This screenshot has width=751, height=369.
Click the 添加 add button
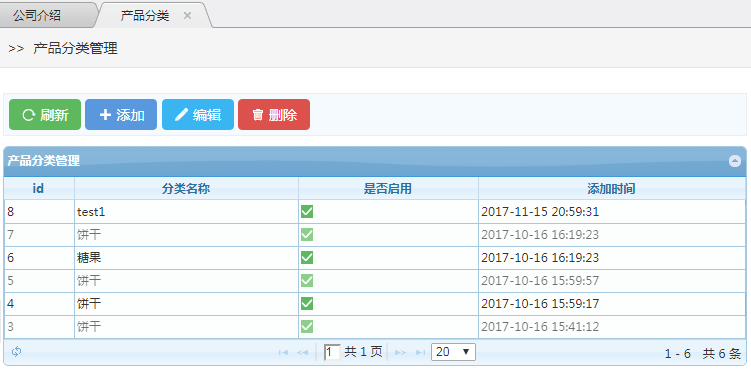click(121, 115)
